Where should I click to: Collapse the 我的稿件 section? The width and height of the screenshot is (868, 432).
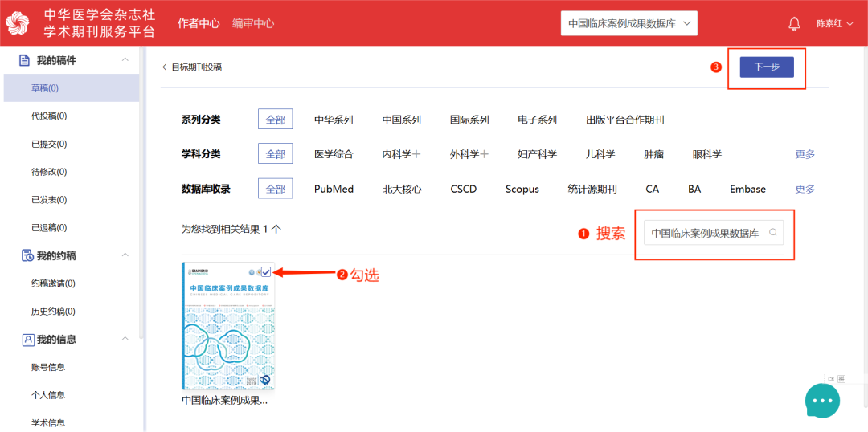pos(125,59)
